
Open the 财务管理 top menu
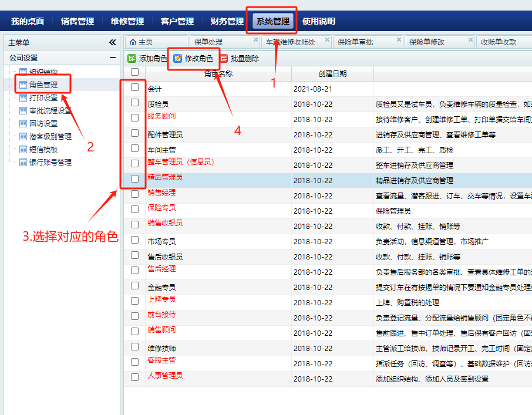[x=227, y=21]
